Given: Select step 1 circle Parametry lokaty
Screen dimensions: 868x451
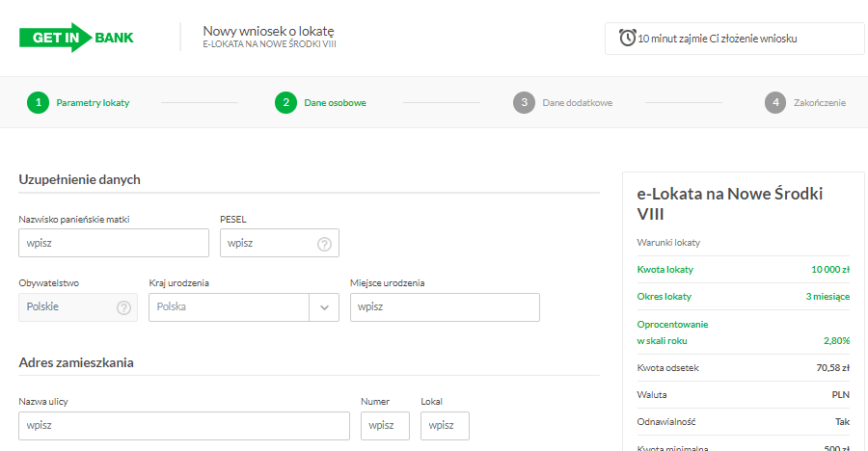Looking at the screenshot, I should point(39,102).
